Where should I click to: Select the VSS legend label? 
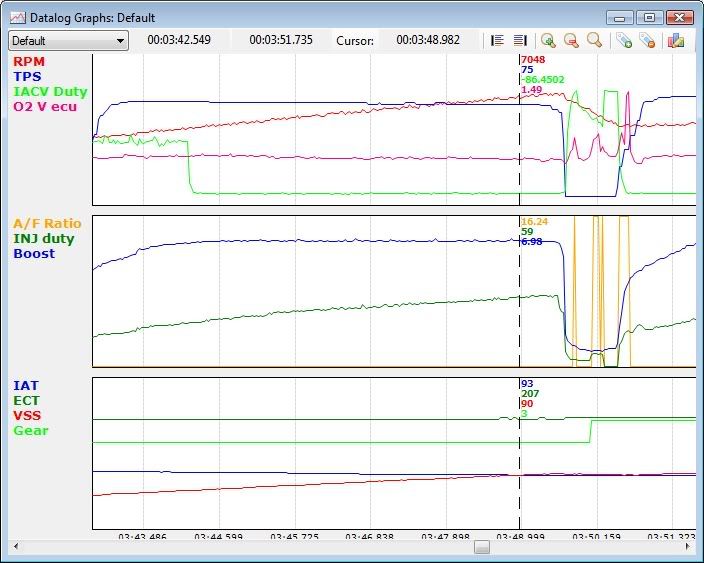click(x=27, y=415)
